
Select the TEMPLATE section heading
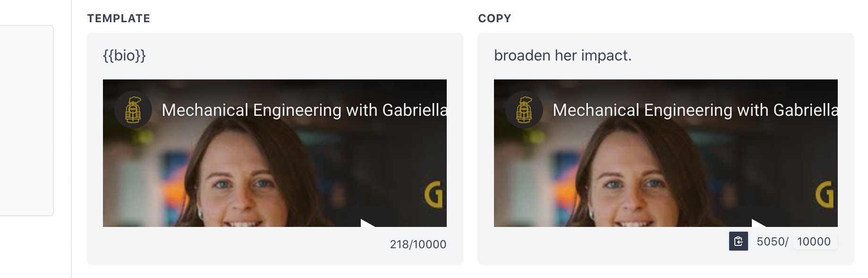coord(119,18)
